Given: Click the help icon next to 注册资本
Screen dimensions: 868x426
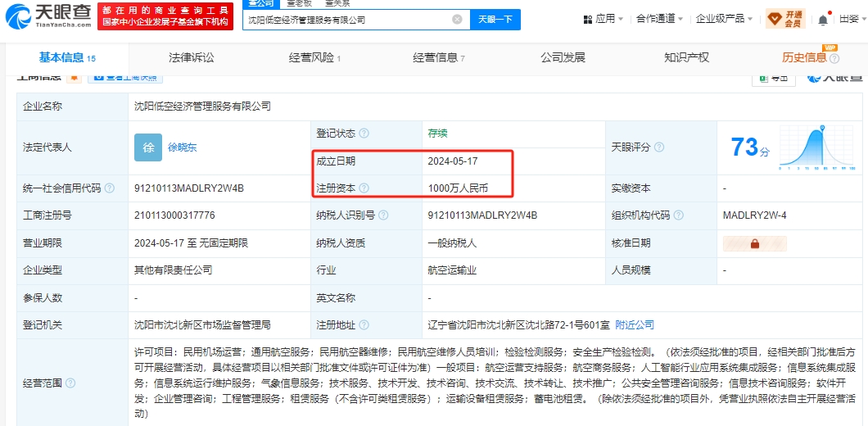Looking at the screenshot, I should click(364, 188).
